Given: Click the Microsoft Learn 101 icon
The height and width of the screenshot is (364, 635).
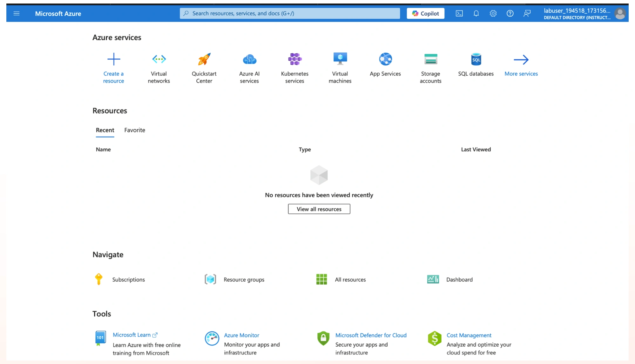Looking at the screenshot, I should point(100,338).
